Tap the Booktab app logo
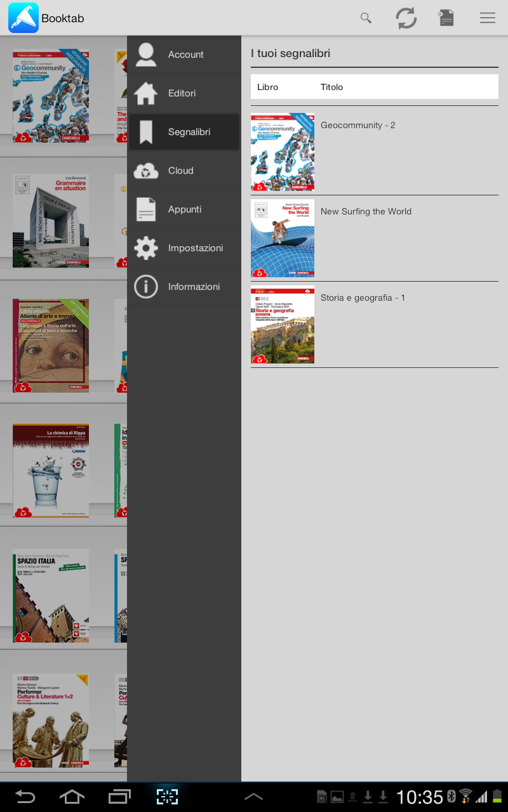 pyautogui.click(x=23, y=18)
